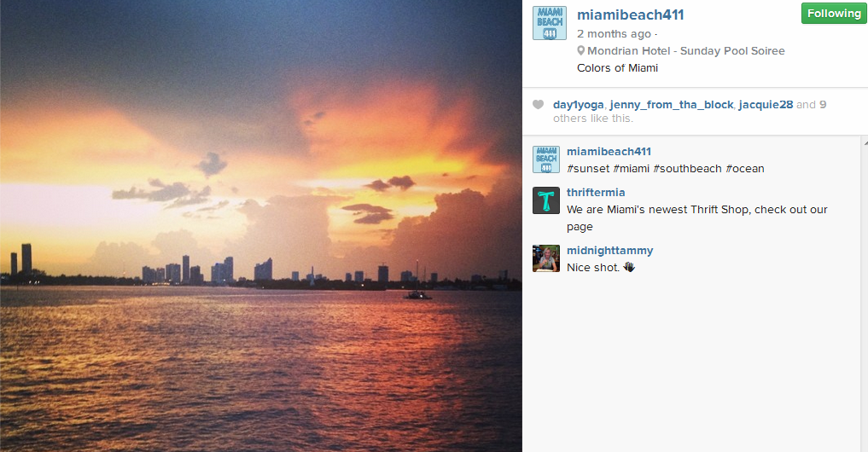Viewport: 868px width, 452px height.
Task: Open jacquie28 liker profile
Action: pos(766,105)
